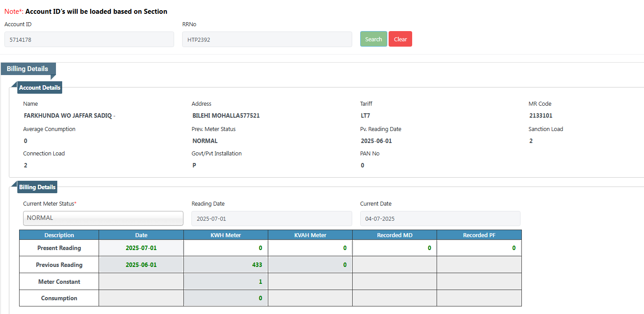Click the Reading Date field 2025-07-01
Screen dimensions: 644x314
point(272,219)
